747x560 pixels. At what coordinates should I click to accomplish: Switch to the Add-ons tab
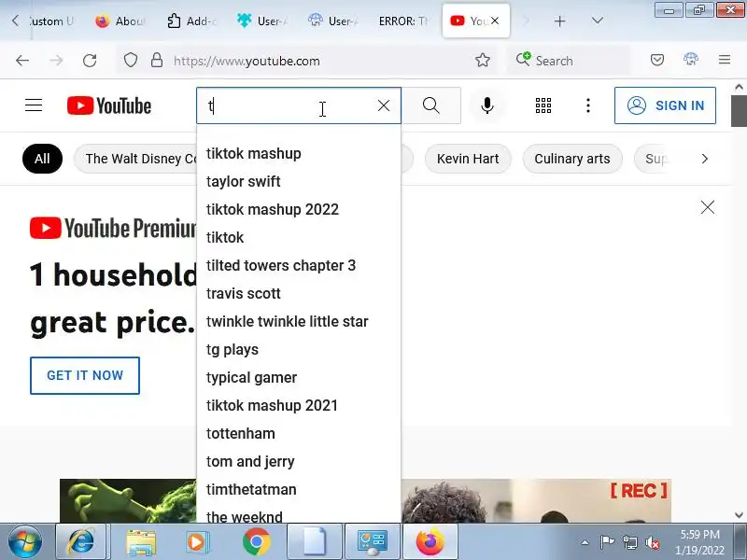pyautogui.click(x=190, y=21)
